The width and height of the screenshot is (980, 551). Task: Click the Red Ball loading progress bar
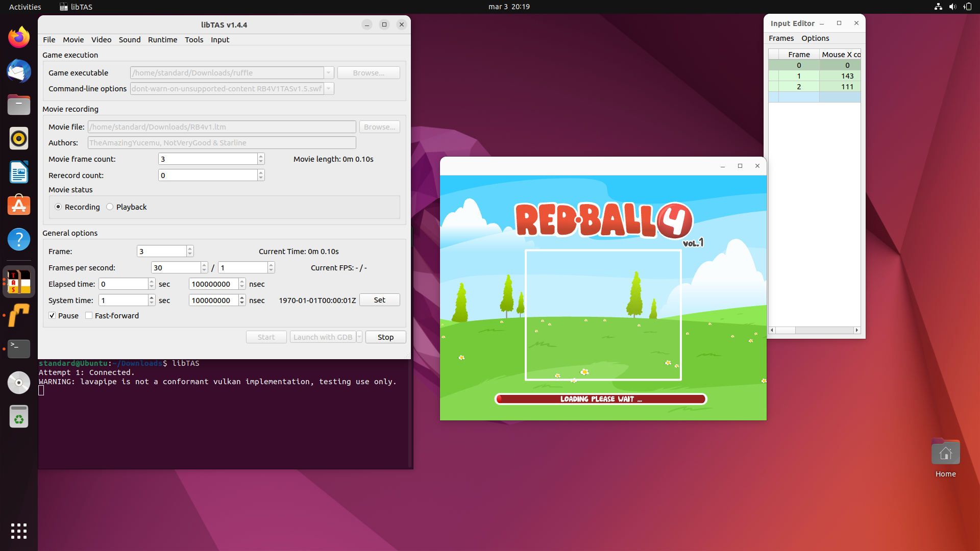click(601, 399)
